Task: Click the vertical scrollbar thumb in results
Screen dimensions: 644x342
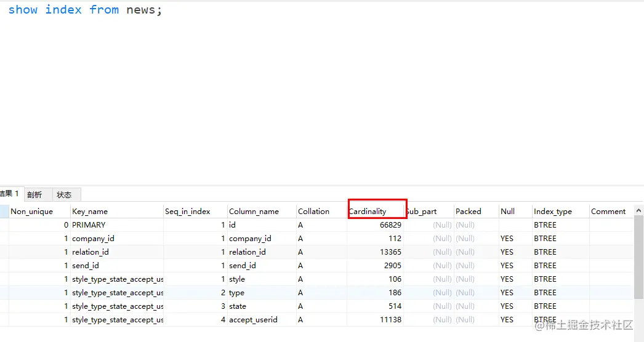Action: [638, 257]
